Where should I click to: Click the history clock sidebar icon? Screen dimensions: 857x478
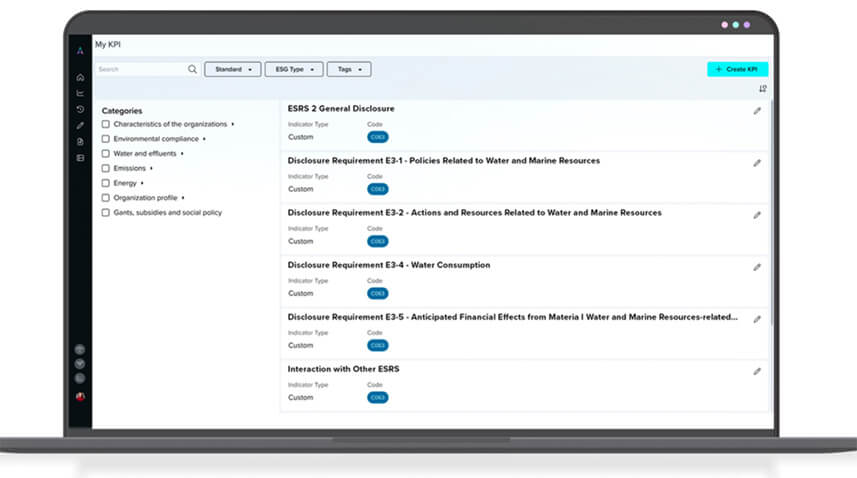(80, 109)
